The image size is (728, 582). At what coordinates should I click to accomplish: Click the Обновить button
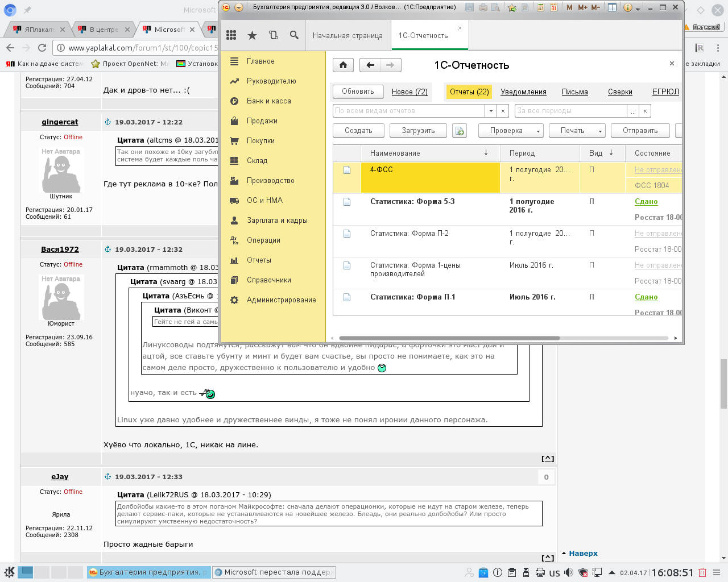point(358,92)
